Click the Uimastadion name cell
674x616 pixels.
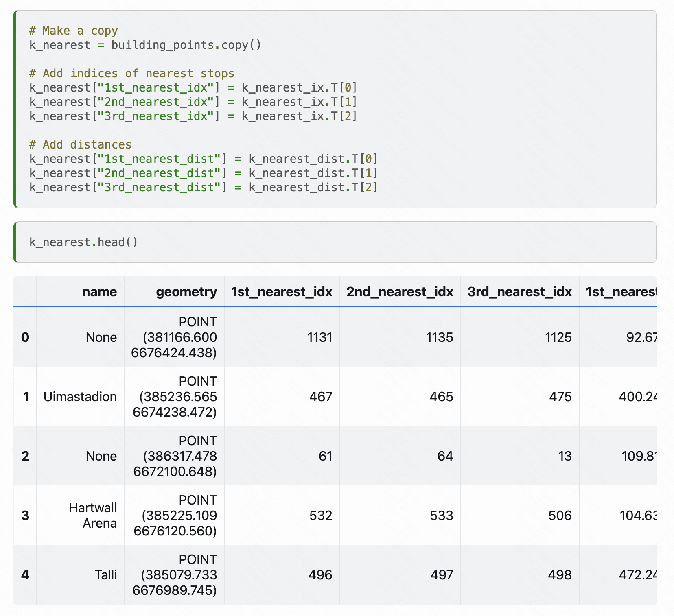click(80, 397)
